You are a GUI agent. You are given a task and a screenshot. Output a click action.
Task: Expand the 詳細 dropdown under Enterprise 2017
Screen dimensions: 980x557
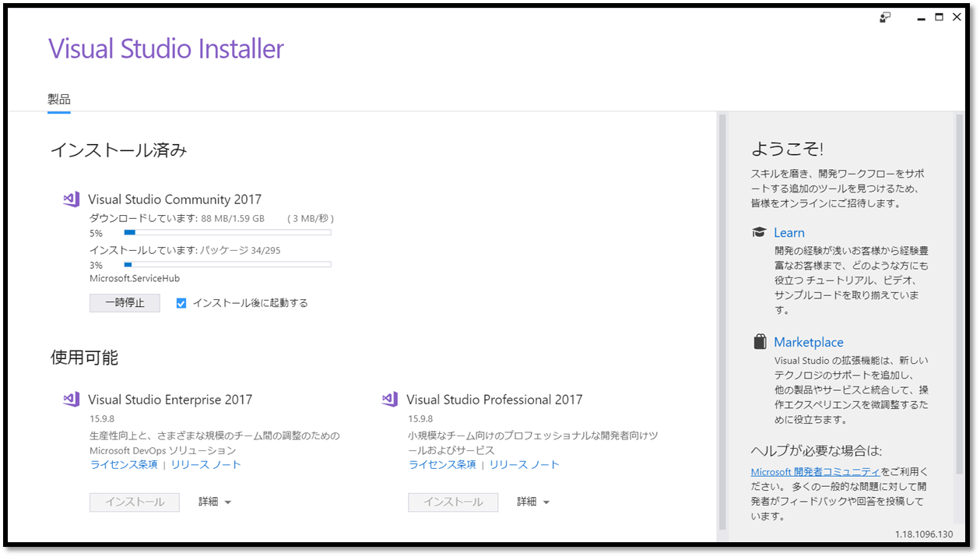[x=215, y=502]
